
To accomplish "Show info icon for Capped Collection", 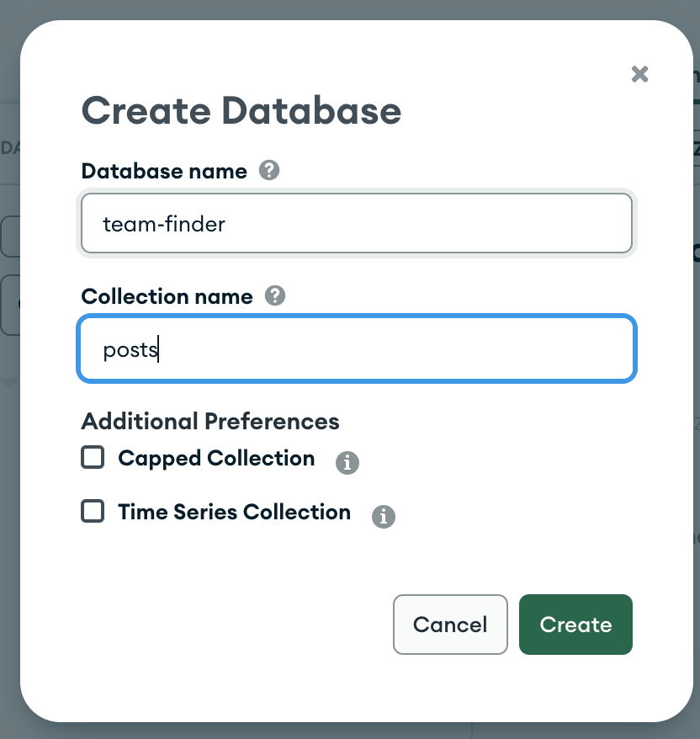I will [x=347, y=463].
